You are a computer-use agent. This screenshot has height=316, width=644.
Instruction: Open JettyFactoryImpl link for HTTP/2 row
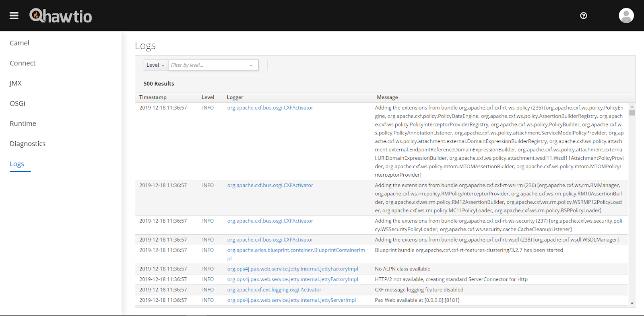pyautogui.click(x=293, y=279)
